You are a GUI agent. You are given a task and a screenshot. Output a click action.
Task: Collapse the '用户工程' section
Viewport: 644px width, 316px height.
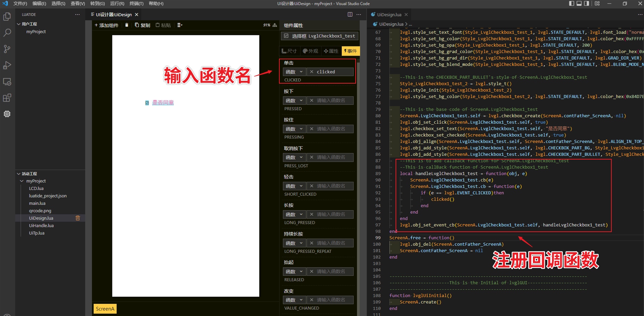pyautogui.click(x=19, y=24)
